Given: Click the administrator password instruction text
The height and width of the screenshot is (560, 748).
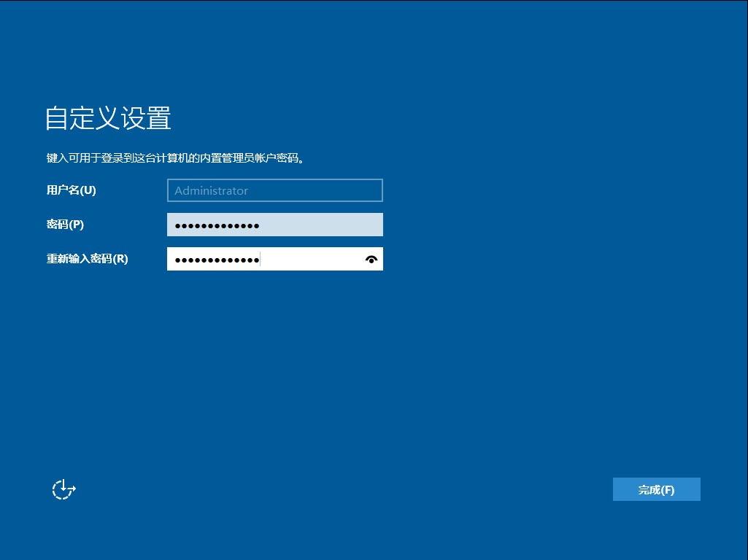Looking at the screenshot, I should (174, 157).
